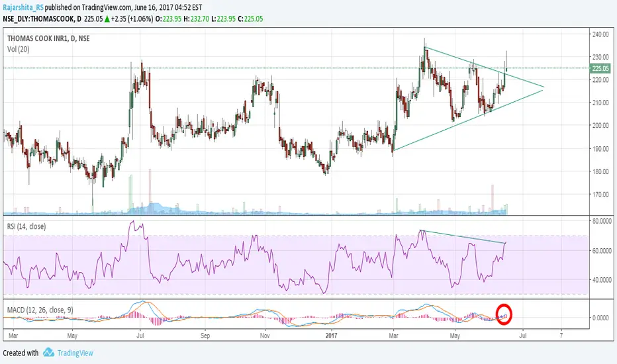The width and height of the screenshot is (617, 364).
Task: Click the 0.0000 MACD axis label
Action: click(x=600, y=318)
